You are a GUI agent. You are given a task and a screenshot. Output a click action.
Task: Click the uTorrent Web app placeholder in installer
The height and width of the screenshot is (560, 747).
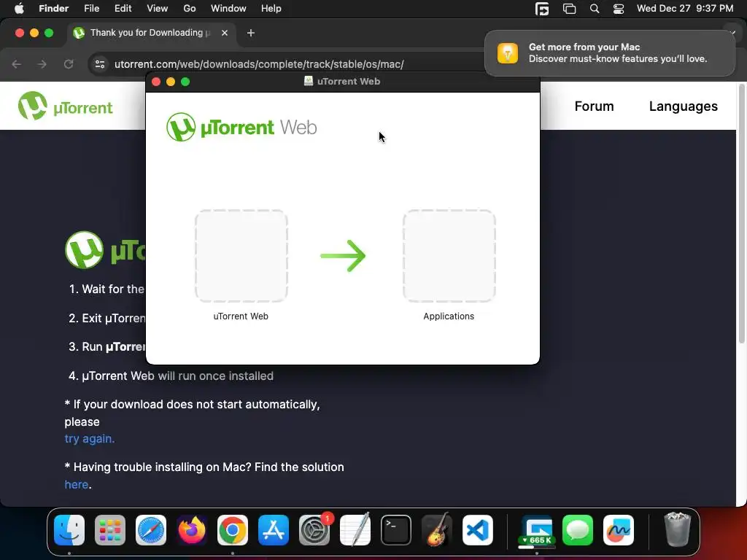tap(241, 256)
